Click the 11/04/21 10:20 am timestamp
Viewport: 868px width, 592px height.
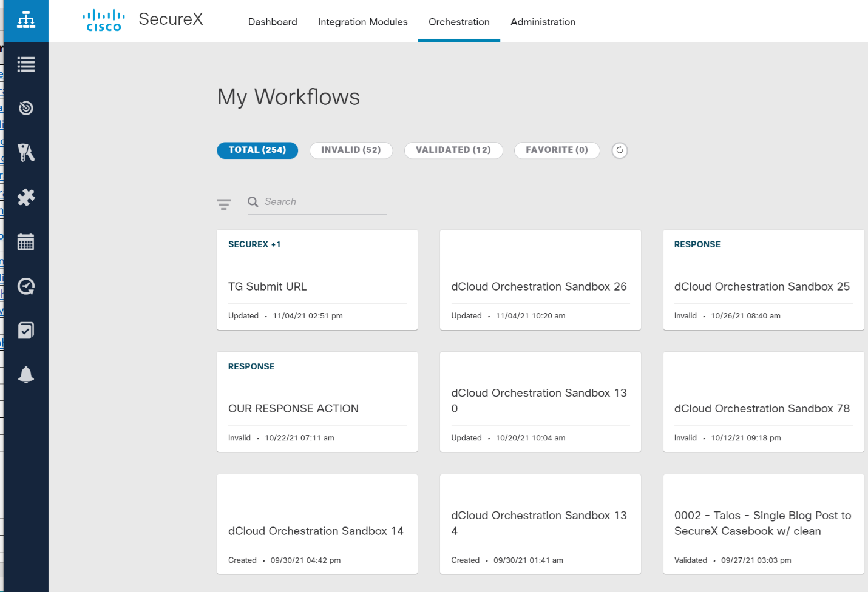[x=531, y=316]
